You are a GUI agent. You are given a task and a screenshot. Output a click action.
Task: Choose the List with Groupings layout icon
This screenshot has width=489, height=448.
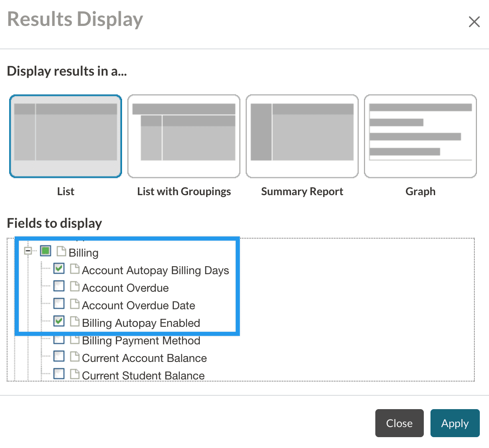(x=184, y=136)
